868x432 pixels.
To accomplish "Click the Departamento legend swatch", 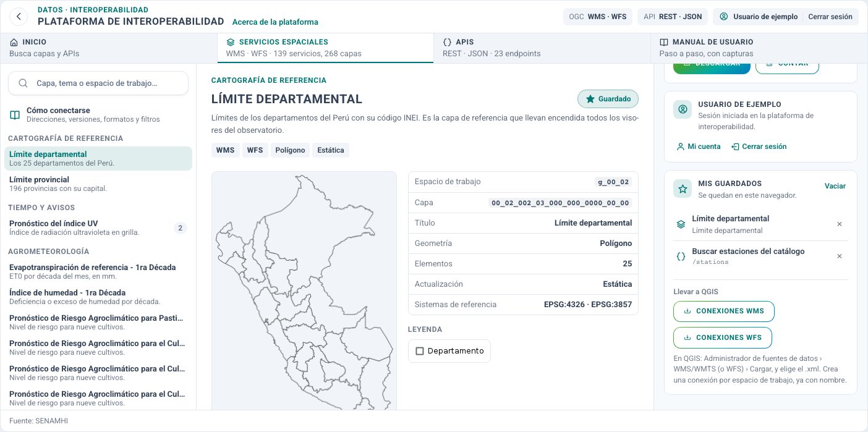I will tap(420, 351).
